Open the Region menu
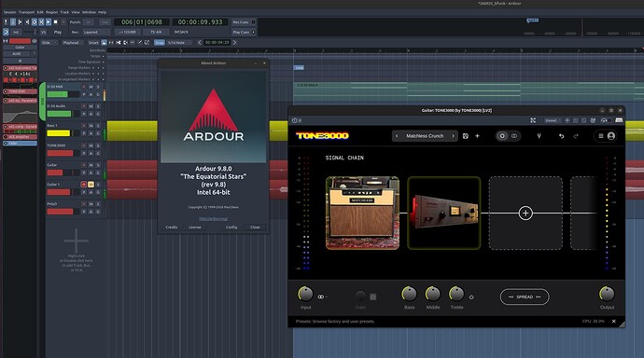The width and height of the screenshot is (644, 358). tap(51, 12)
